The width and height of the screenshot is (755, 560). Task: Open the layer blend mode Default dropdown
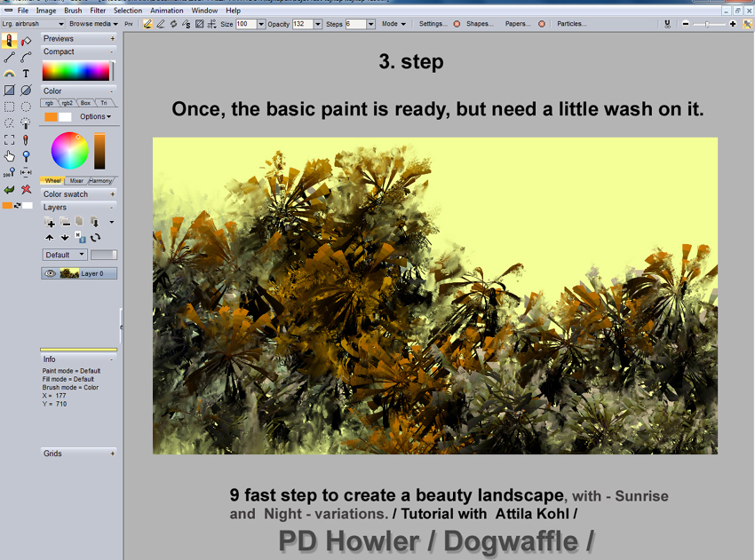point(65,255)
